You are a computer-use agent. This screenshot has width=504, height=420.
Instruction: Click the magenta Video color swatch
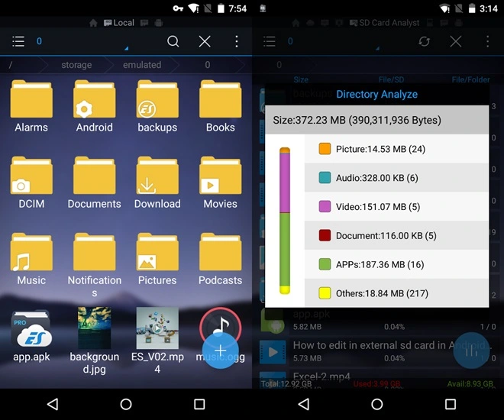[x=325, y=206]
